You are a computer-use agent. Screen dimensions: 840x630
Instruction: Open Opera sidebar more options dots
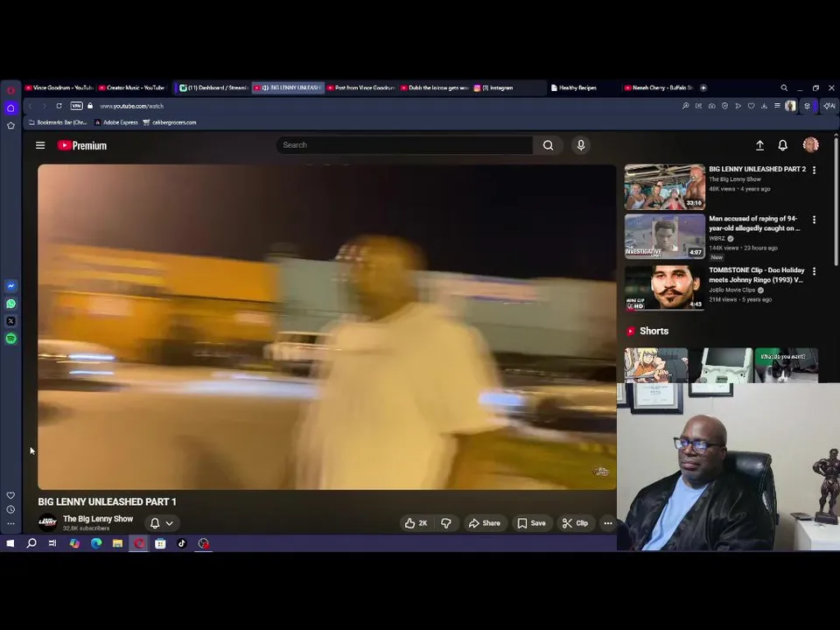10,523
